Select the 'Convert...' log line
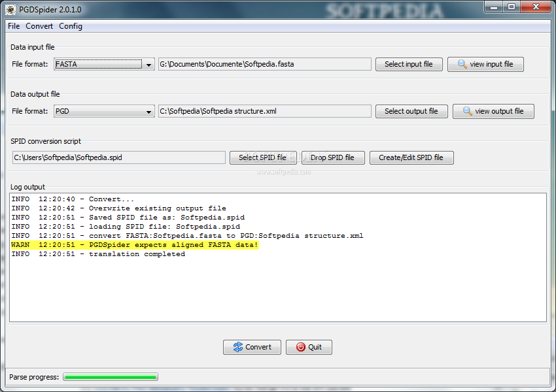Image resolution: width=556 pixels, height=392 pixels. click(73, 199)
